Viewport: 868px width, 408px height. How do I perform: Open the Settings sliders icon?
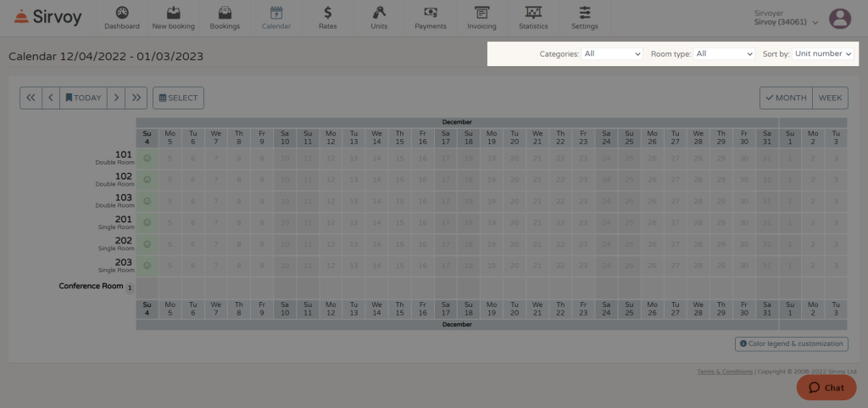click(x=584, y=14)
